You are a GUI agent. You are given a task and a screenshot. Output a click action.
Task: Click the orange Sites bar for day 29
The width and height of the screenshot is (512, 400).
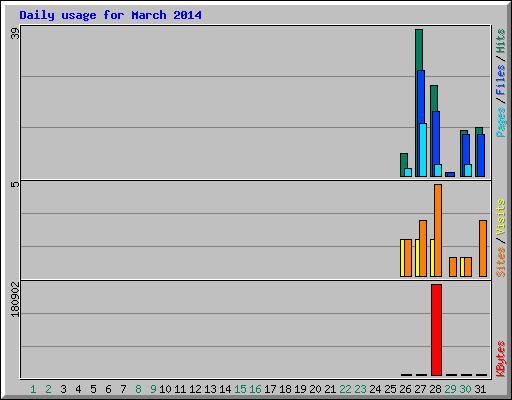tap(453, 267)
